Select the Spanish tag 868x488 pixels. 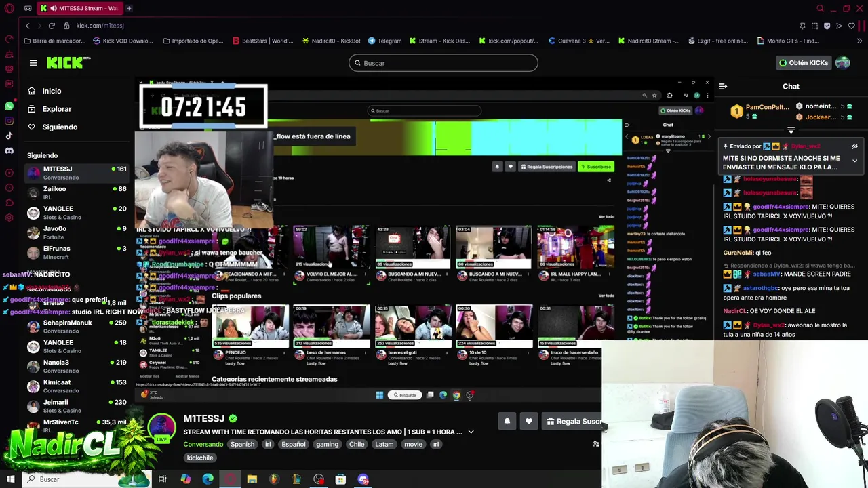(x=242, y=445)
